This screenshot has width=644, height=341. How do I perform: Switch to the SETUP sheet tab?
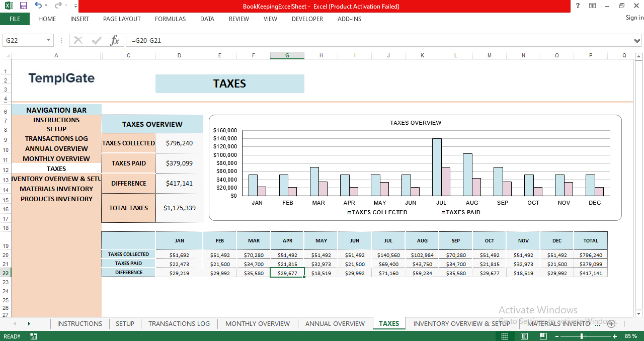click(x=125, y=323)
